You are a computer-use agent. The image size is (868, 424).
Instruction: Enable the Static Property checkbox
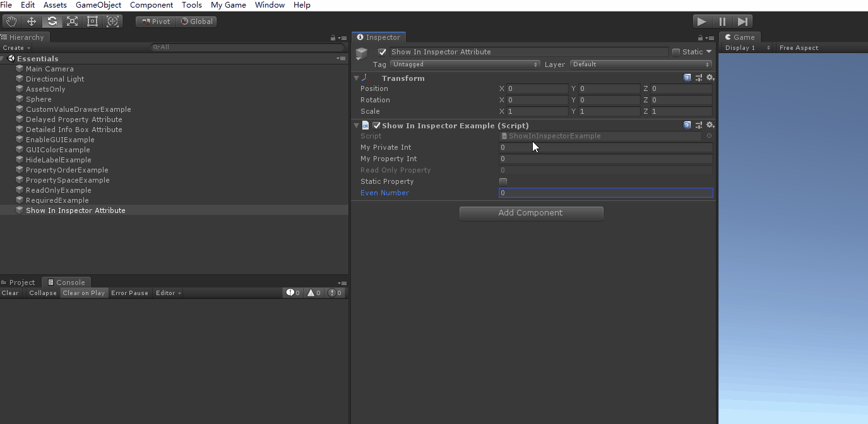(503, 181)
